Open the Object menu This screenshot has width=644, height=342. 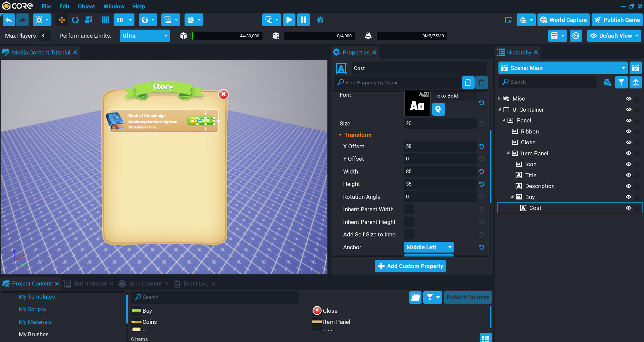(x=86, y=6)
